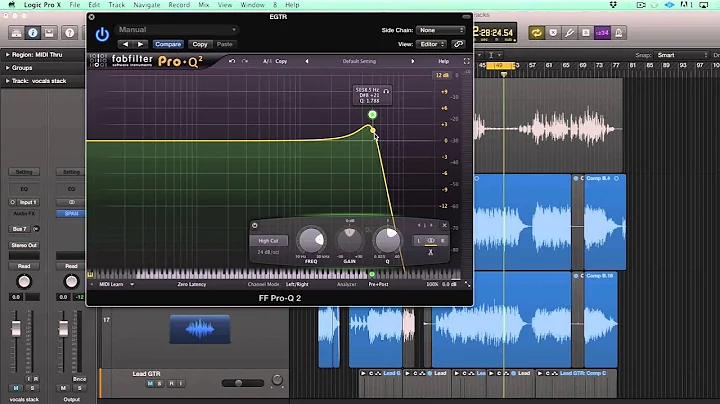Open the High Cut filter shape dropdown
The image size is (720, 404).
click(269, 241)
